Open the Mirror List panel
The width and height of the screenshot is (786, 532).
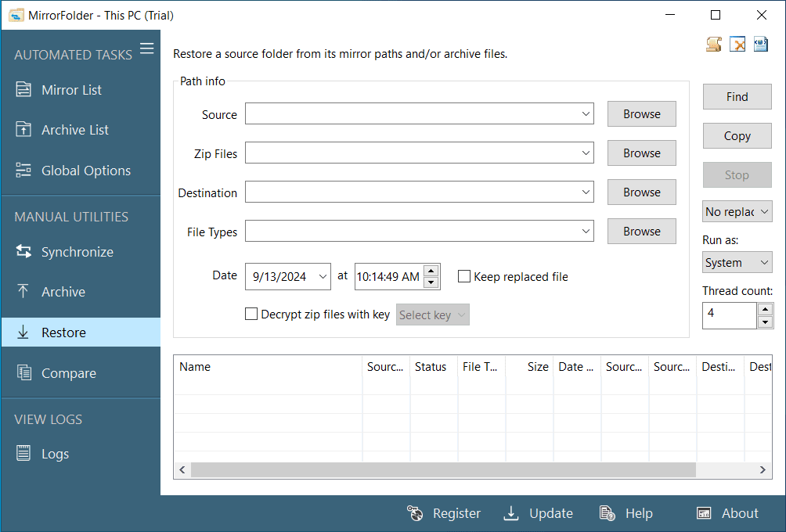point(80,90)
